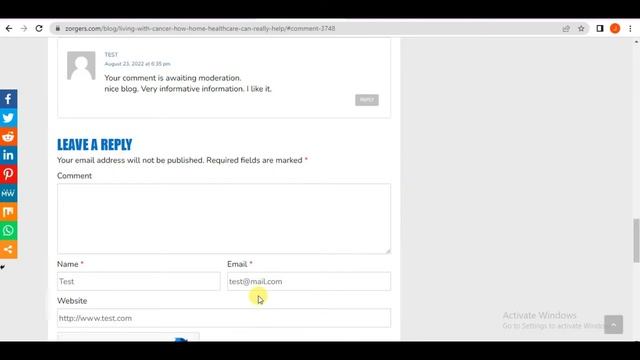Click the Email input field

tap(309, 281)
